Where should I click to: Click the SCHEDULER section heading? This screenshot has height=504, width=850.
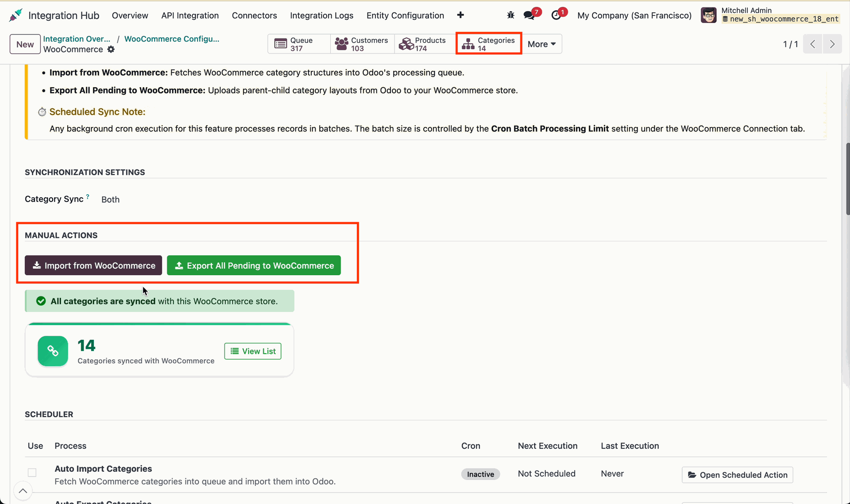[49, 415]
